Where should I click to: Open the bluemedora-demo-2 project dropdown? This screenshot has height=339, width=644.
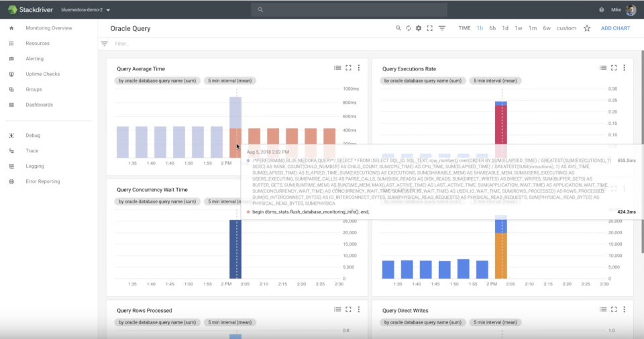coord(85,10)
